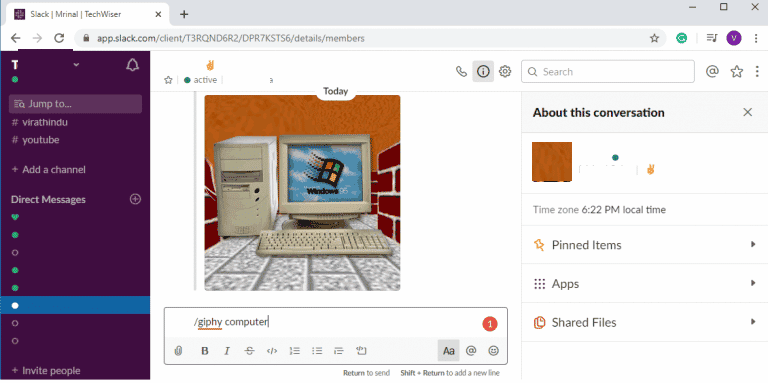Click 'active' status text in header

[205, 80]
